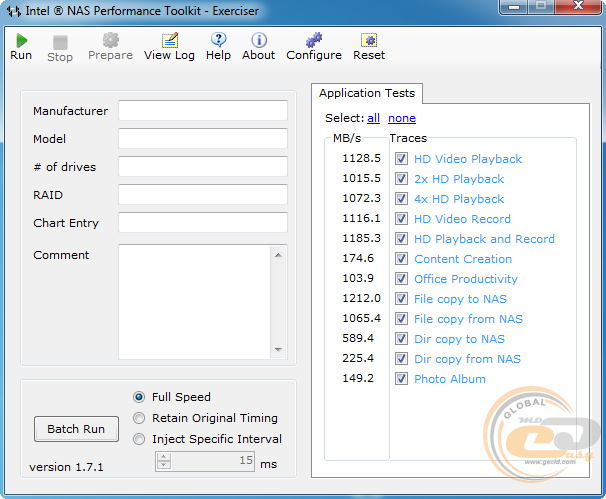Image resolution: width=606 pixels, height=499 pixels.
Task: Click the Reset toolbar icon
Action: coord(369,40)
